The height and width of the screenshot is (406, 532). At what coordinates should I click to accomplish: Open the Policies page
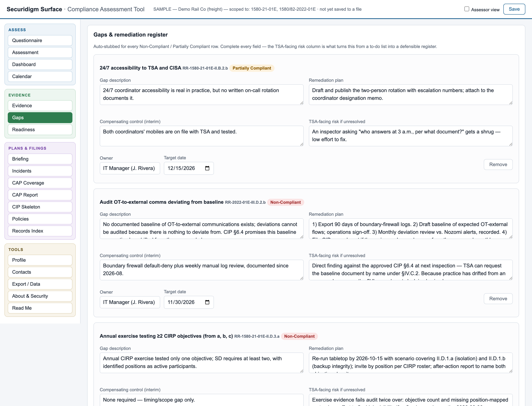pos(40,219)
